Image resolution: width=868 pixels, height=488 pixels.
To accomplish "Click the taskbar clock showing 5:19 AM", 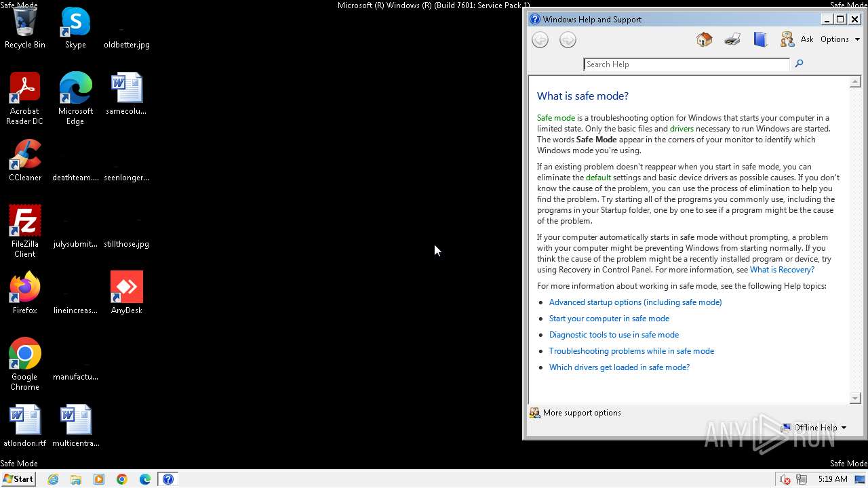I will [x=833, y=479].
